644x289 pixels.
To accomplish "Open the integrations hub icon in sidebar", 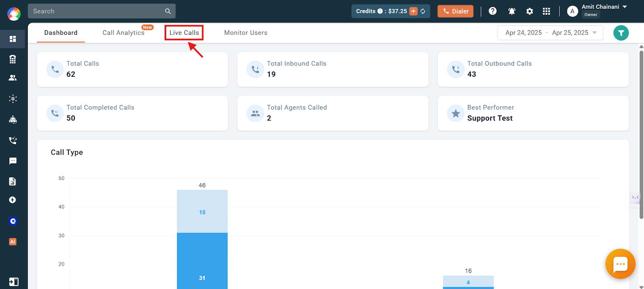I will (13, 98).
